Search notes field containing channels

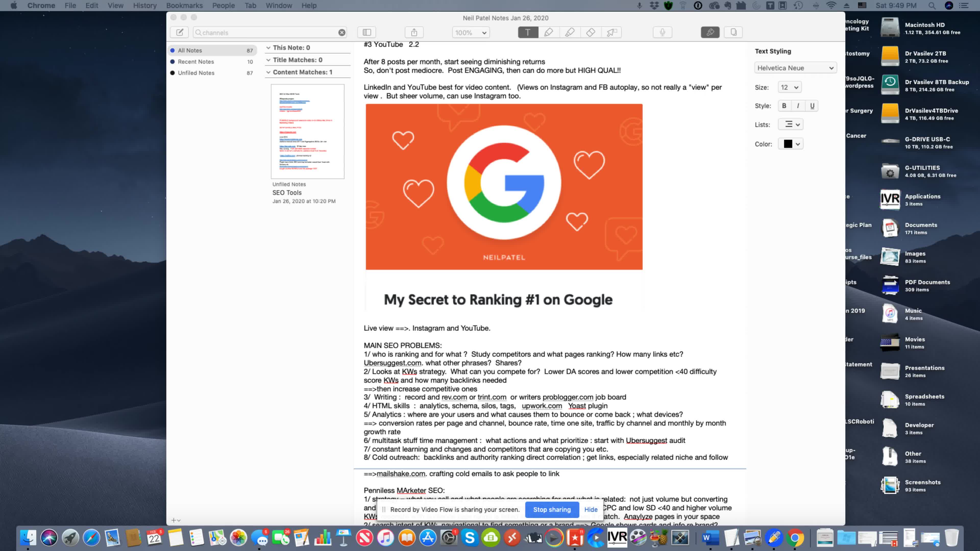coord(270,33)
